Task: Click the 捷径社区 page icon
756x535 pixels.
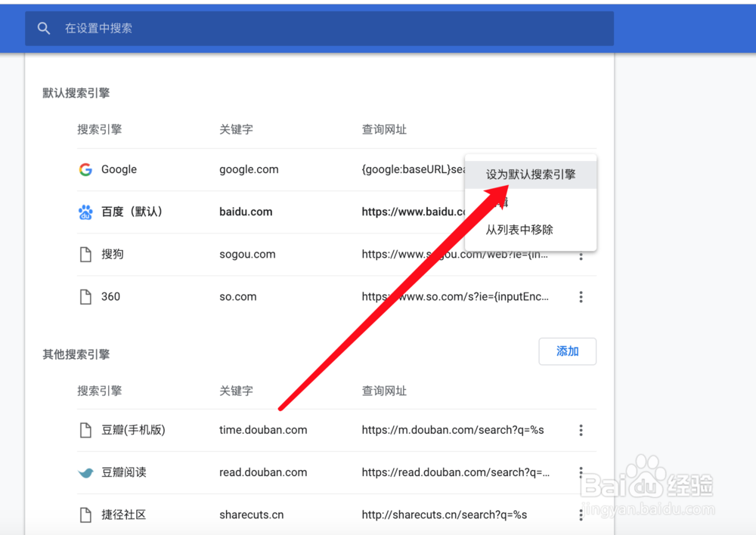Action: [86, 515]
